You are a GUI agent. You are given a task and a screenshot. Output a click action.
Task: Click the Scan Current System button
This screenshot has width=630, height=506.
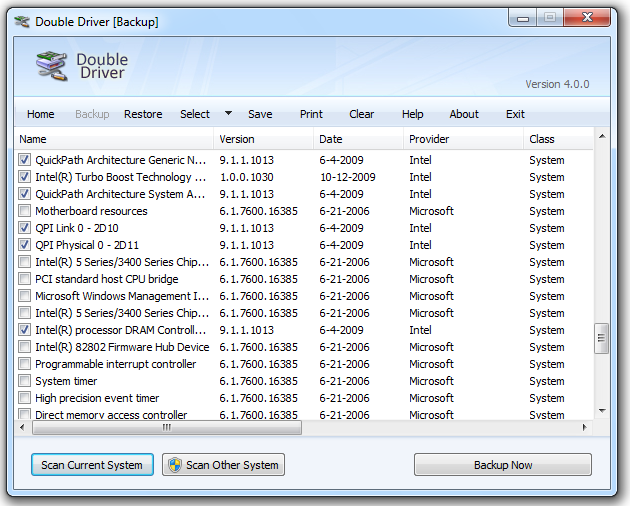point(92,465)
